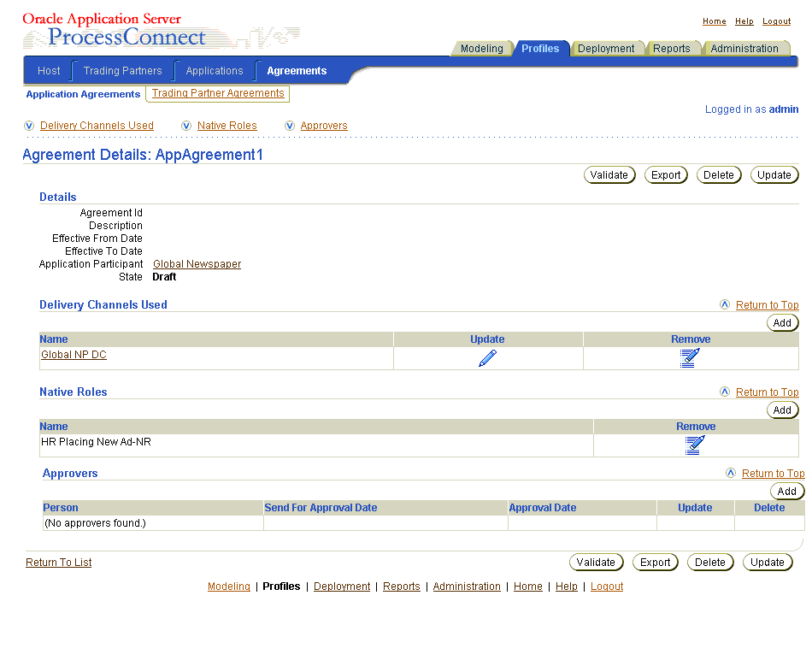This screenshot has width=812, height=672.
Task: Click the bottom Update button
Action: pyautogui.click(x=768, y=563)
